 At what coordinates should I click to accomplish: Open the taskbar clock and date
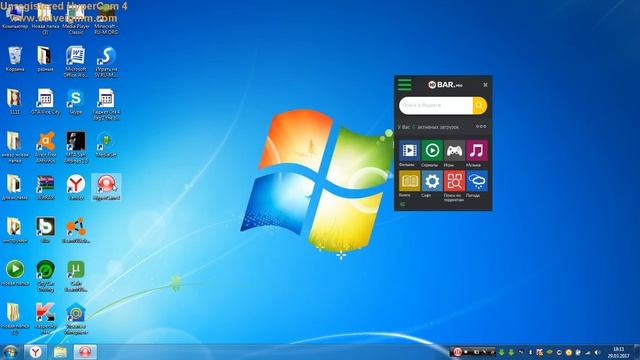click(x=618, y=352)
